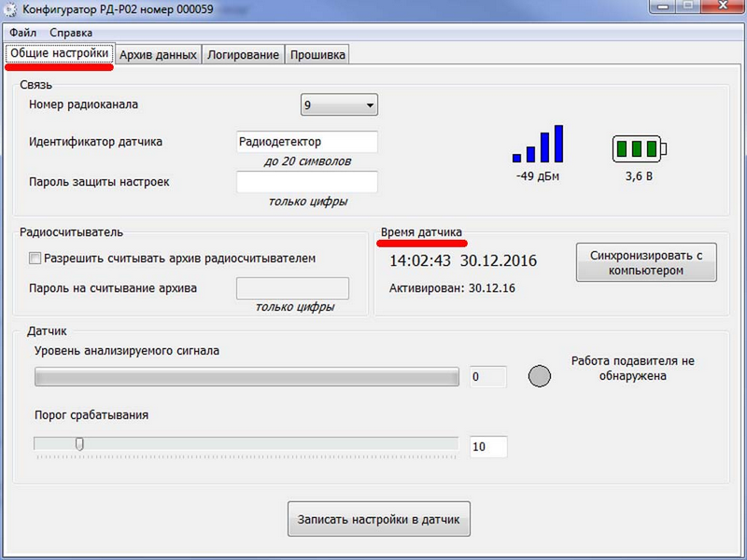The image size is (747, 560).
Task: Click the 3,6 В battery voltage text
Action: tap(639, 176)
